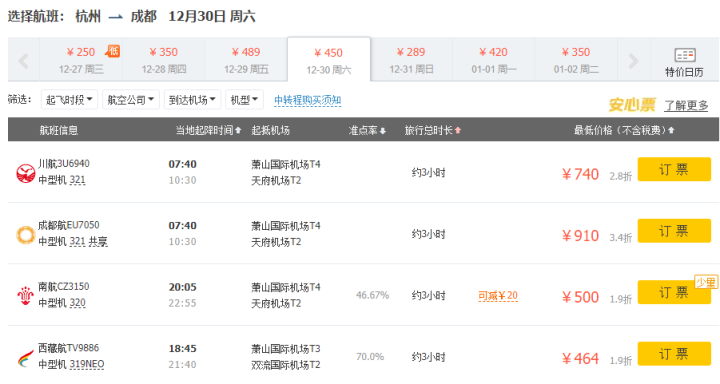Open the 中转程购买须知 link
The image size is (720, 384).
coord(307,100)
